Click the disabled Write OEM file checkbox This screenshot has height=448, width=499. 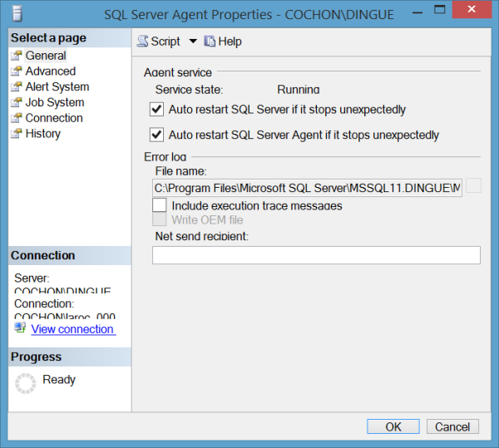coord(159,219)
